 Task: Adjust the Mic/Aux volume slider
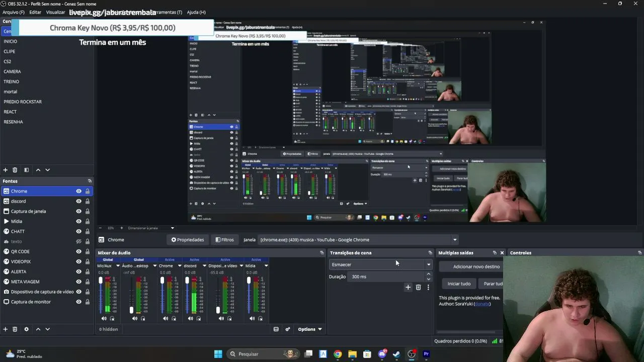(x=101, y=295)
